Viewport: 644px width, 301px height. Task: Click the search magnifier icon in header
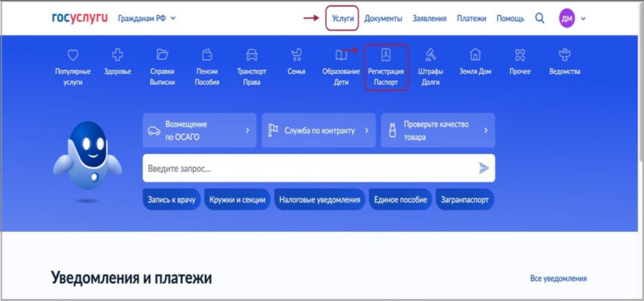tap(540, 18)
